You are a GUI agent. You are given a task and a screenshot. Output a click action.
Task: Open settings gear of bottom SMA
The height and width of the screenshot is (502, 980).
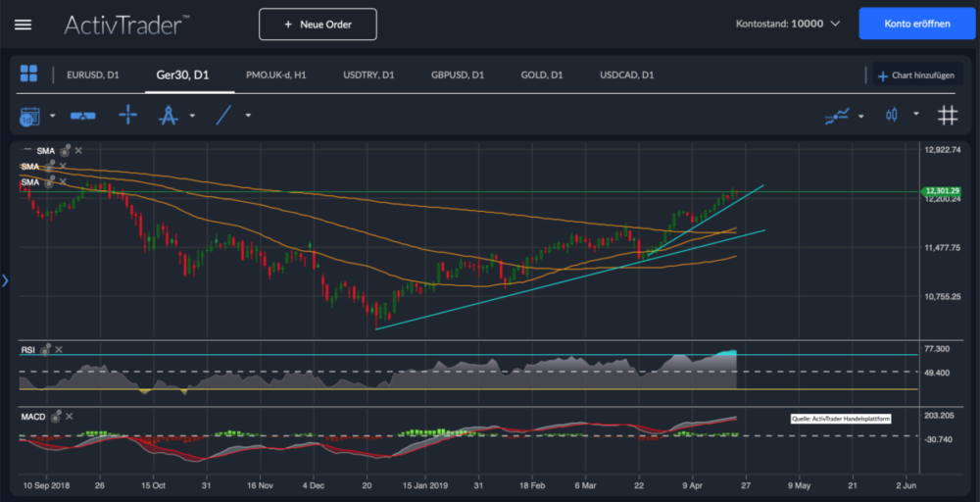tap(50, 182)
